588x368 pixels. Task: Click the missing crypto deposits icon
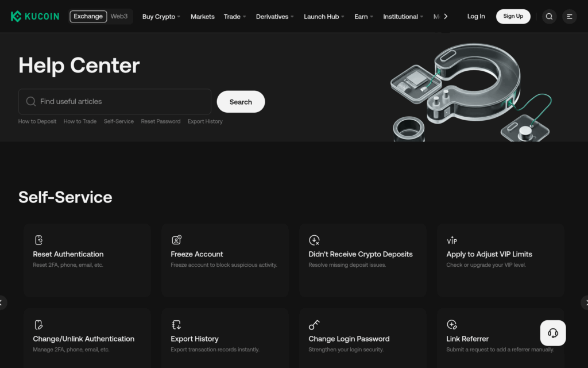[x=314, y=240]
